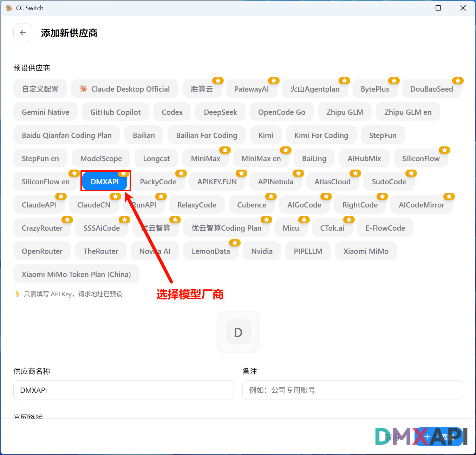476x455 pixels.
Task: Focus the 供应商名称 field containing DMXAPI
Action: [x=124, y=390]
